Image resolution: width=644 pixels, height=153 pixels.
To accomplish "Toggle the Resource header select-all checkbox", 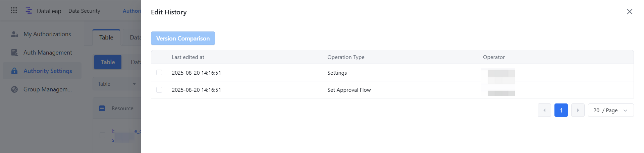I will 102,108.
